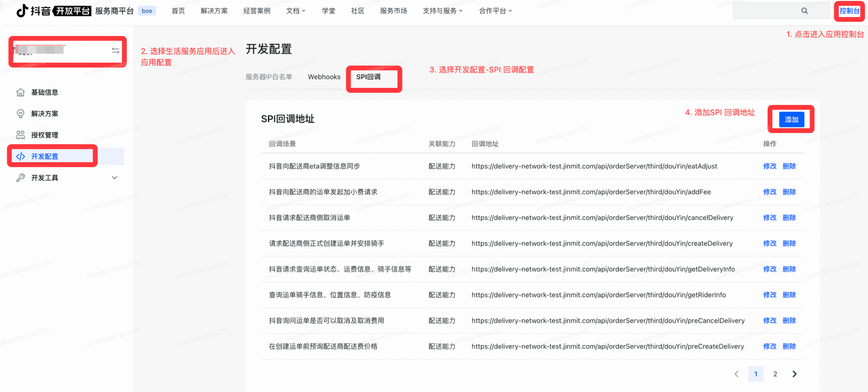Viewport: 868px width, 392px height.
Task: Open 基础信息 via its home icon
Action: coord(21,92)
